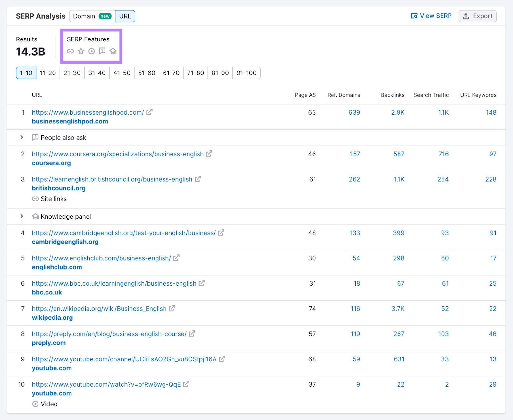Click the Knowledge Panel graduation cap icon

click(x=113, y=51)
